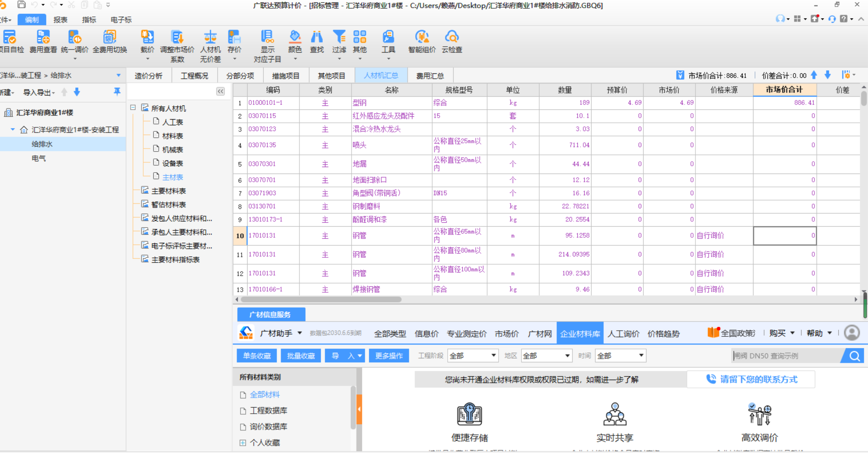Screen dimensions: 868x453
Task: Switch to the 指标 ribbon tab
Action: (x=89, y=20)
